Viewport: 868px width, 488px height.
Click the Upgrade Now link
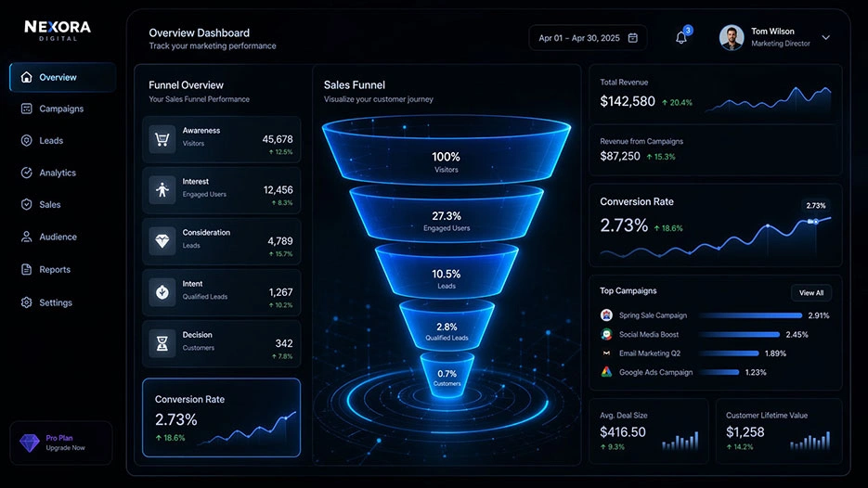click(65, 447)
